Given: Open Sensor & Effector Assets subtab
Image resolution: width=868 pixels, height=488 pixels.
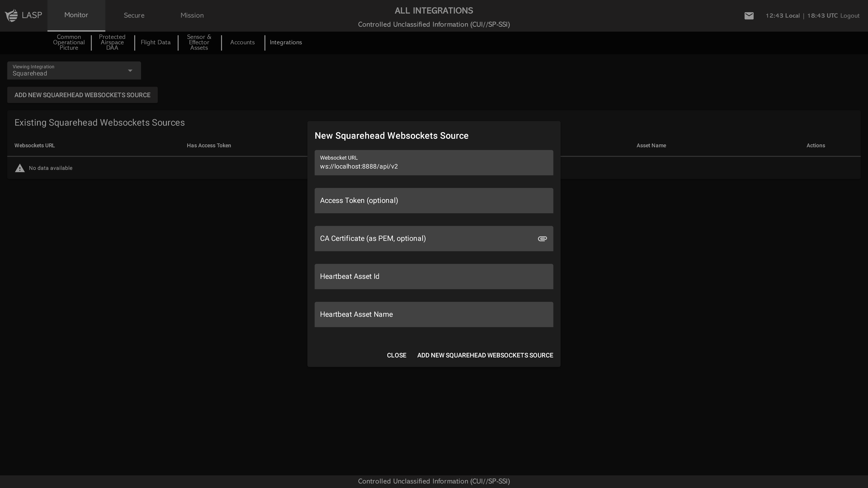Looking at the screenshot, I should pos(199,42).
